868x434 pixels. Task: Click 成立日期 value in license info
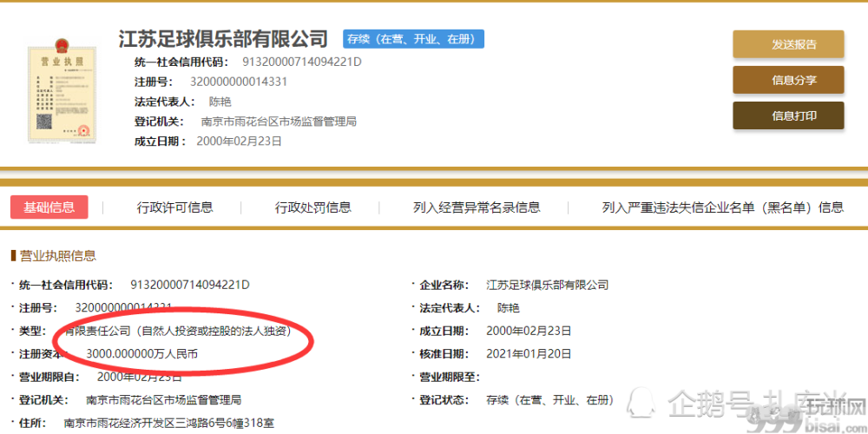pyautogui.click(x=529, y=331)
